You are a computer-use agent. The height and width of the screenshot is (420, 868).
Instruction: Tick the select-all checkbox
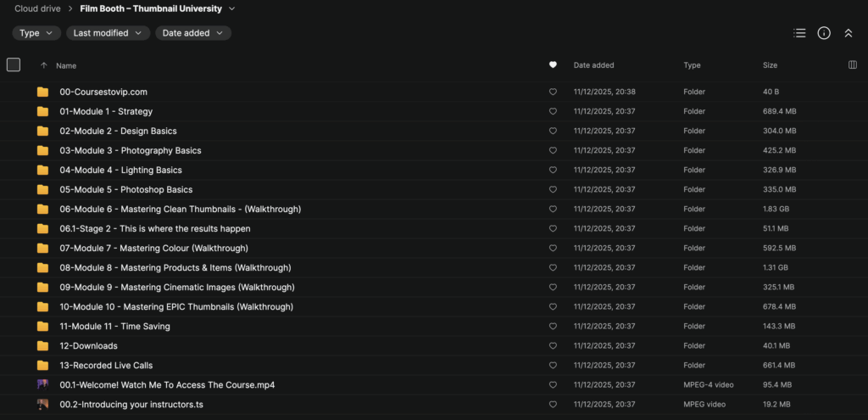[13, 64]
